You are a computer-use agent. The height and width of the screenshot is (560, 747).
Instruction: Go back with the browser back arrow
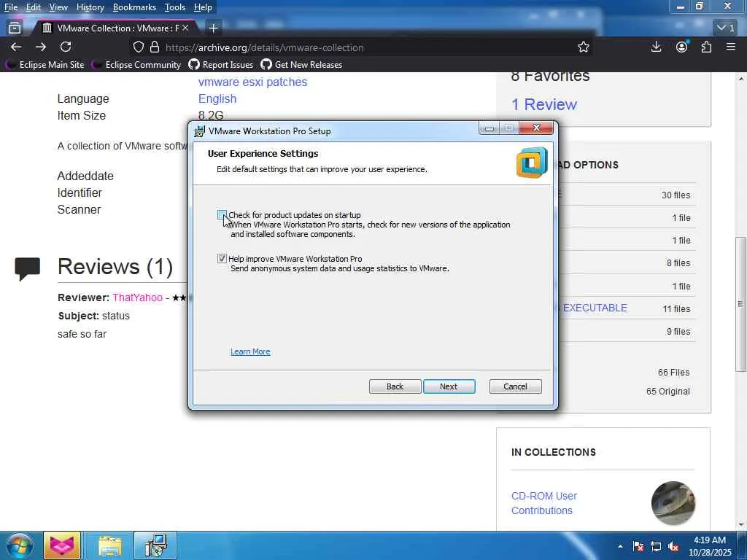coord(16,47)
